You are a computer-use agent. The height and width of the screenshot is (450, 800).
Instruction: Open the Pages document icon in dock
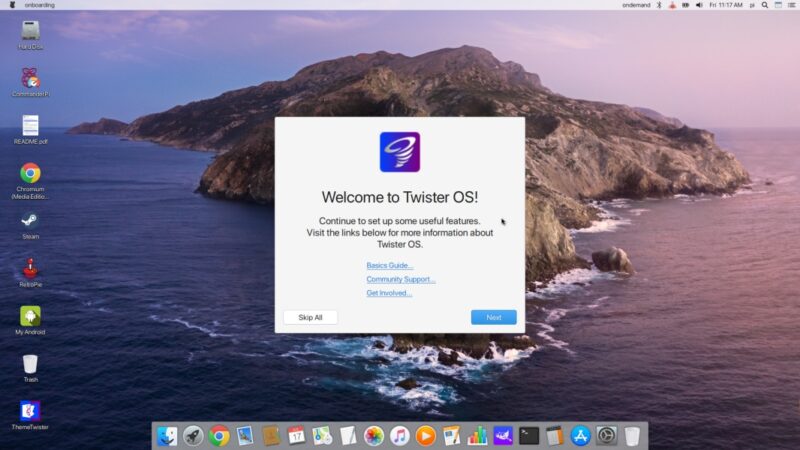pos(452,436)
